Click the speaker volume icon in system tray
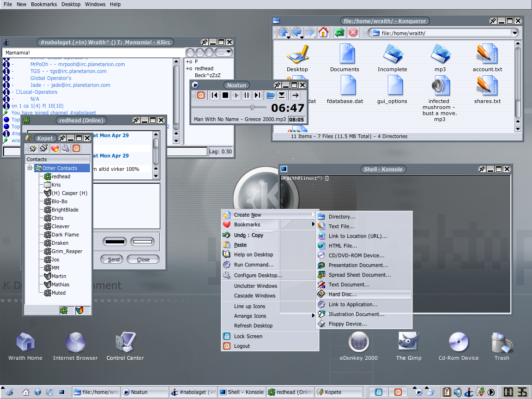The width and height of the screenshot is (532, 399). 458,392
